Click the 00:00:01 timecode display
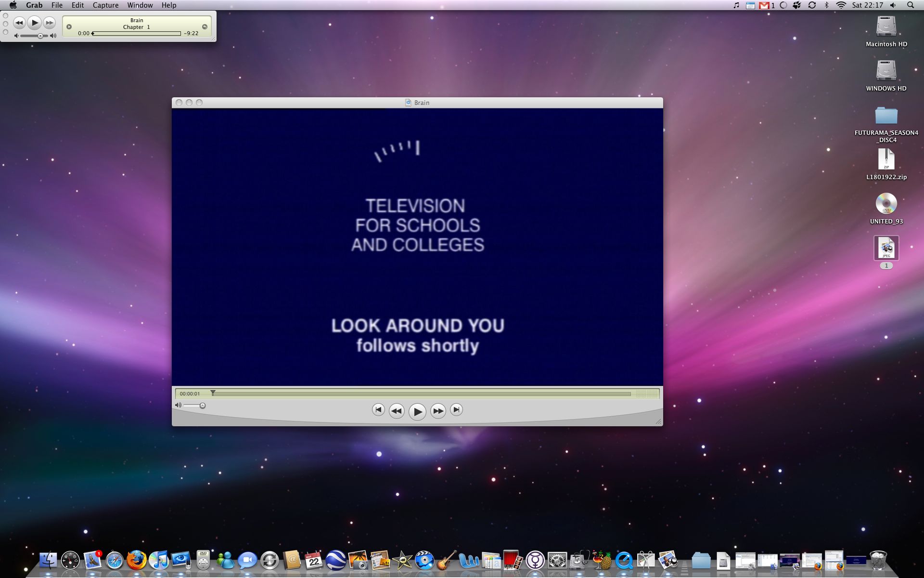The height and width of the screenshot is (578, 924). (190, 394)
